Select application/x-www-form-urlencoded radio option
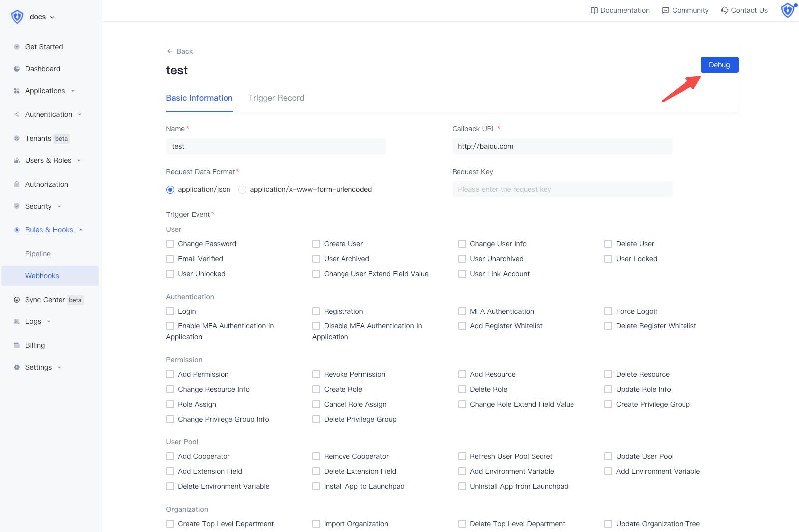Screen dimensions: 799x532 pyautogui.click(x=242, y=190)
